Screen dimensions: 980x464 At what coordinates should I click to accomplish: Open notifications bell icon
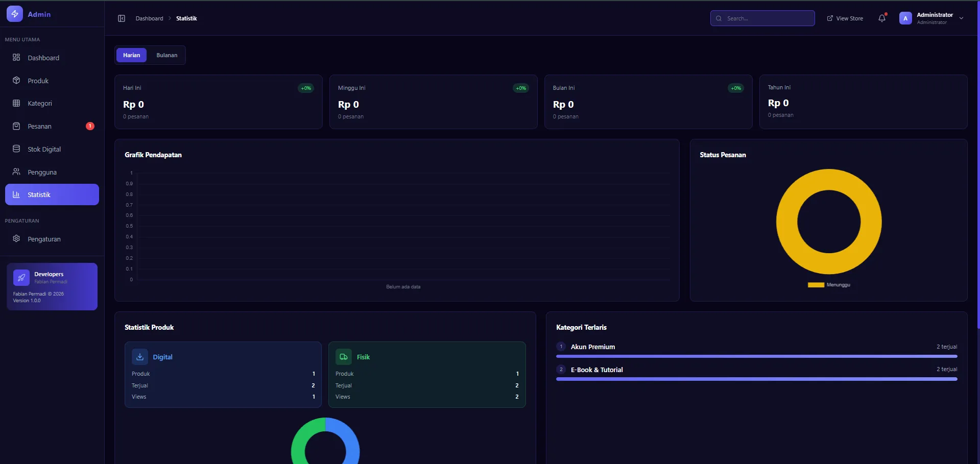pos(881,18)
